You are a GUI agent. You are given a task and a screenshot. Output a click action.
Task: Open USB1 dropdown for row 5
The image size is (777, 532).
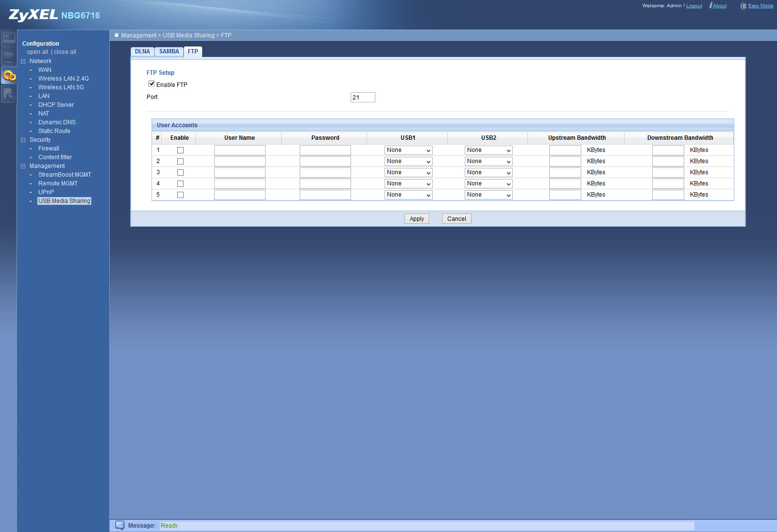[x=408, y=195]
